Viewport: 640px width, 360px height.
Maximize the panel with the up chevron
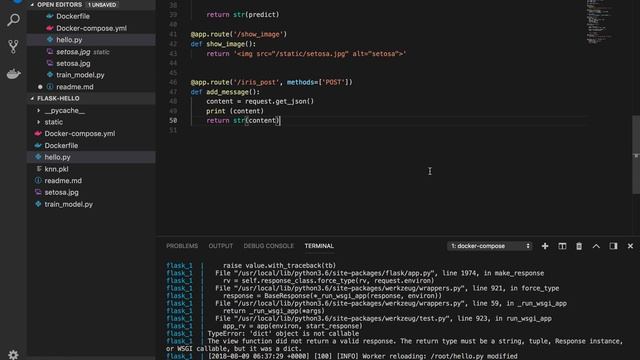596,246
